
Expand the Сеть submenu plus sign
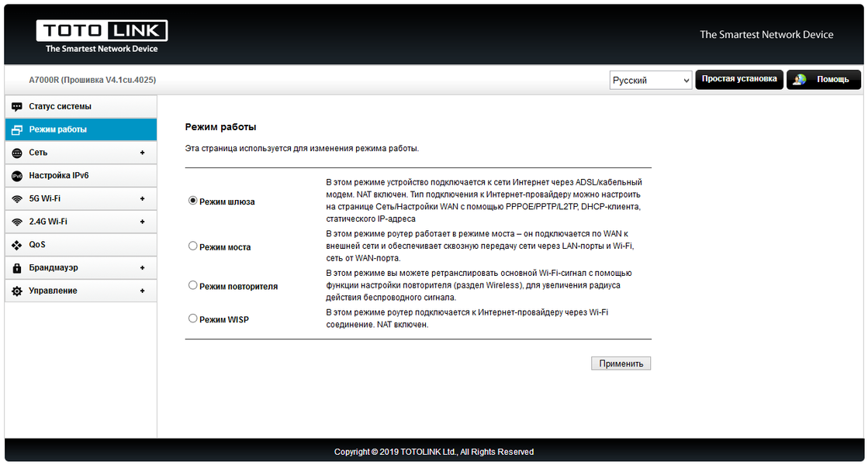pos(142,153)
